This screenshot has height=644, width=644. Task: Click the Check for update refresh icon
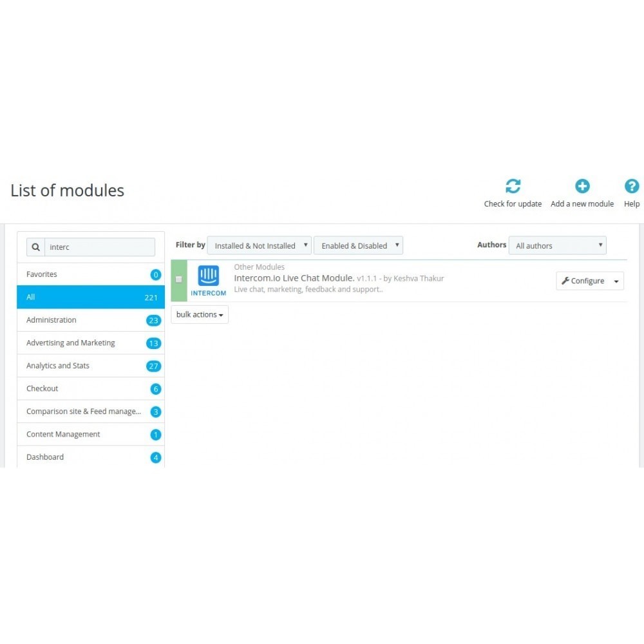pyautogui.click(x=513, y=186)
